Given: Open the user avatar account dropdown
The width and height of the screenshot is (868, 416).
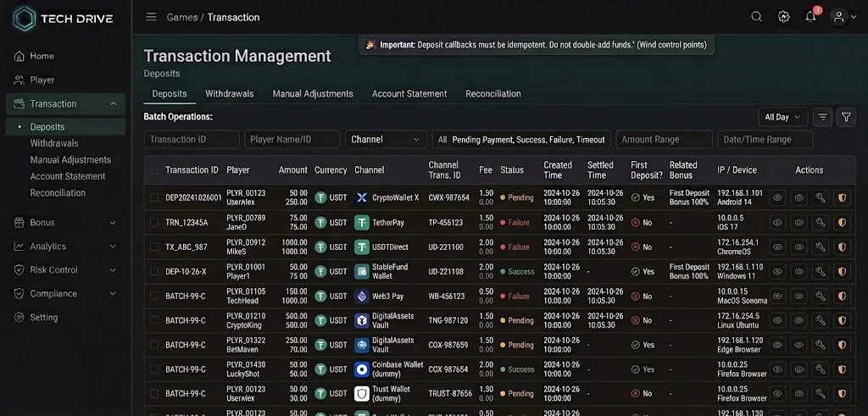Looking at the screenshot, I should pos(843,17).
